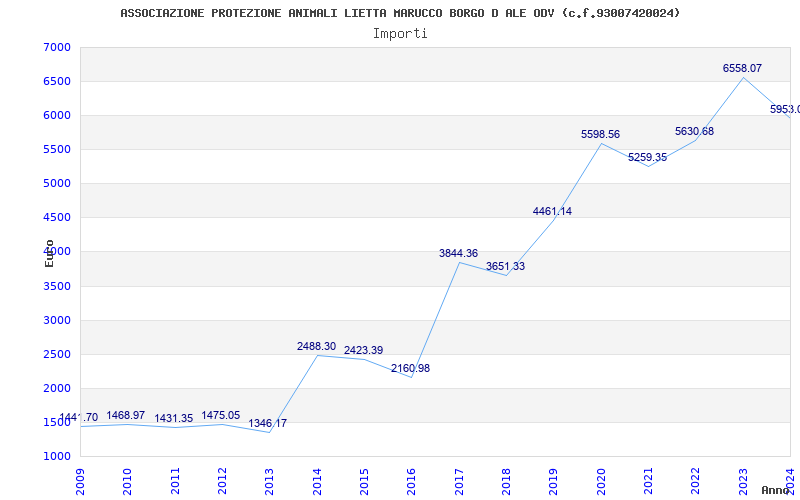Click the 7000 y-axis tick label

click(57, 47)
